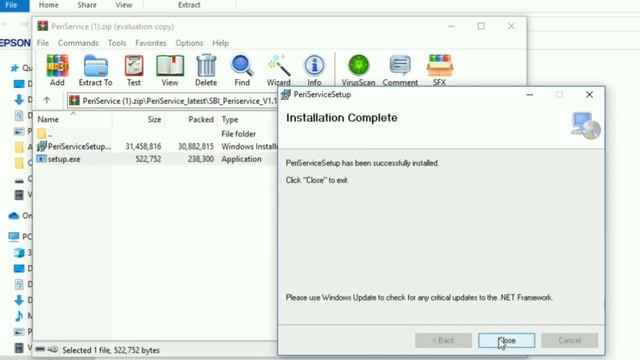Open the File tab in Explorer ribbon
Image resolution: width=640 pixels, height=360 pixels.
(12, 5)
